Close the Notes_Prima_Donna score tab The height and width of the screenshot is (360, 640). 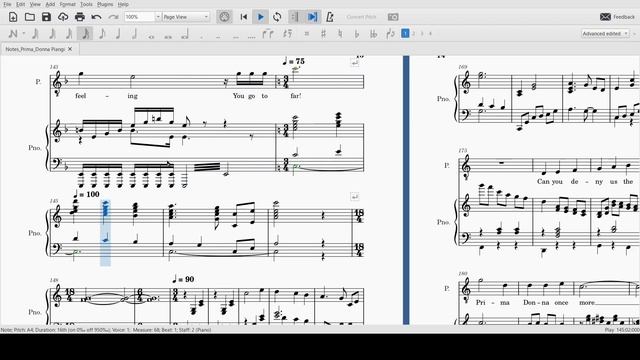tap(70, 49)
